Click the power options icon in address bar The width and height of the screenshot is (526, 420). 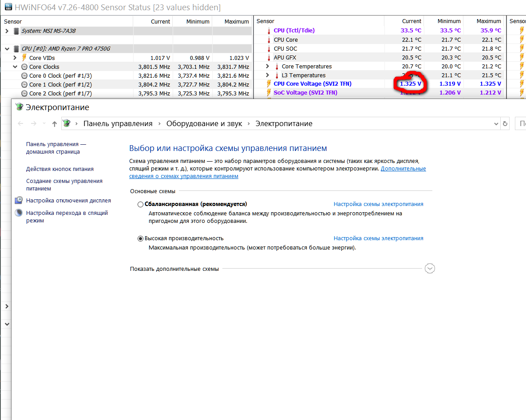[67, 123]
